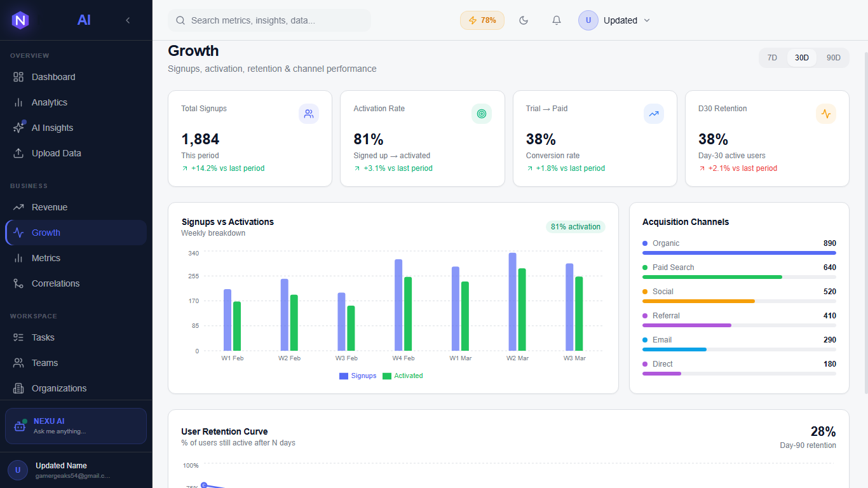Click the search metrics input field
The height and width of the screenshot is (488, 868).
(269, 20)
